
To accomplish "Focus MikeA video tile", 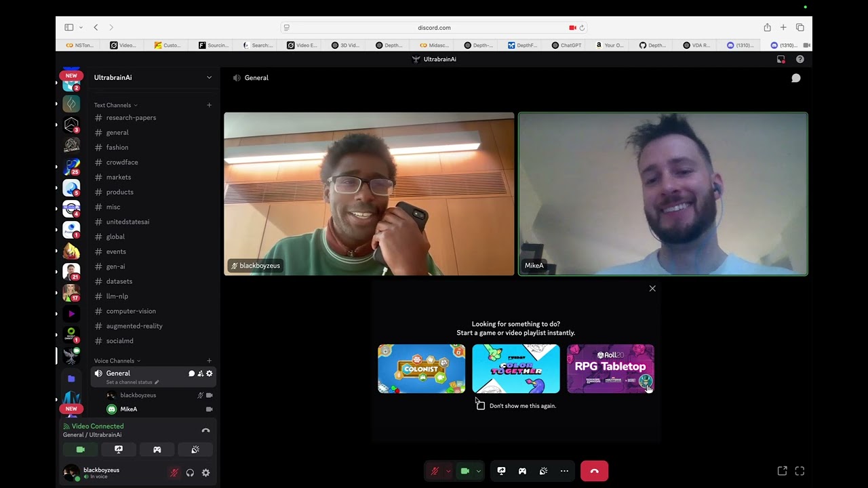I will (x=663, y=194).
